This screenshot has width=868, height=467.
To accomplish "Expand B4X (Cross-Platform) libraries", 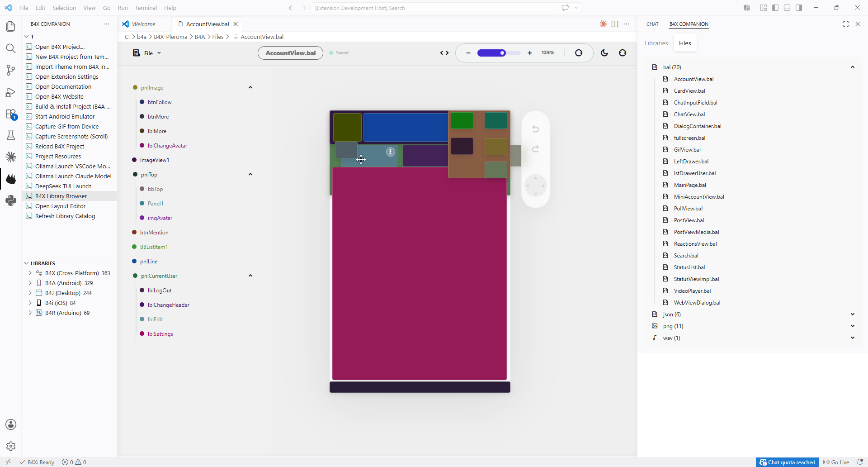I will [x=30, y=273].
